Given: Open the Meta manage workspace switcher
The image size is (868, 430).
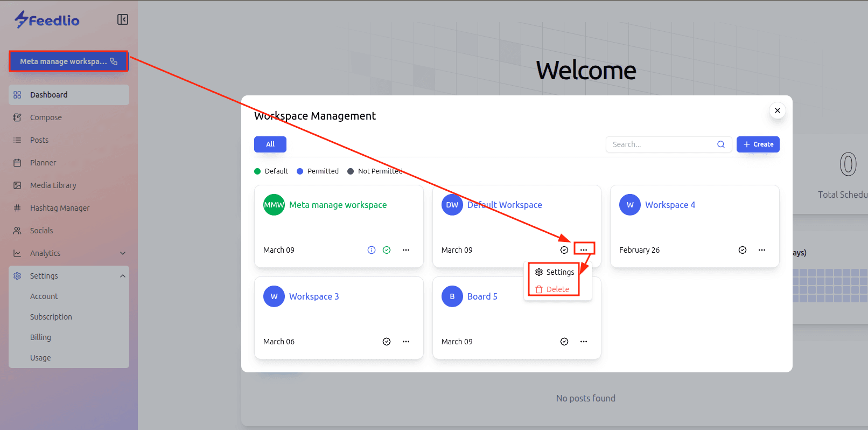Looking at the screenshot, I should pos(68,61).
